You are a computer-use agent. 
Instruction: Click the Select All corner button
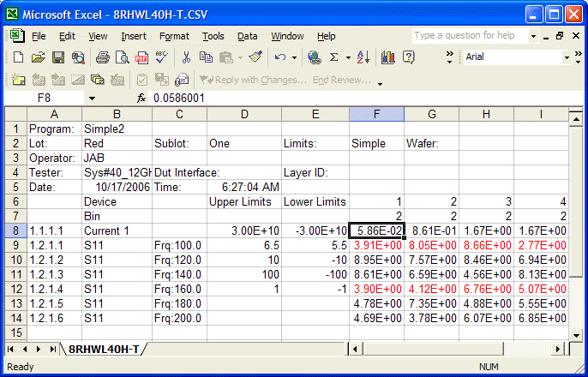(x=15, y=114)
